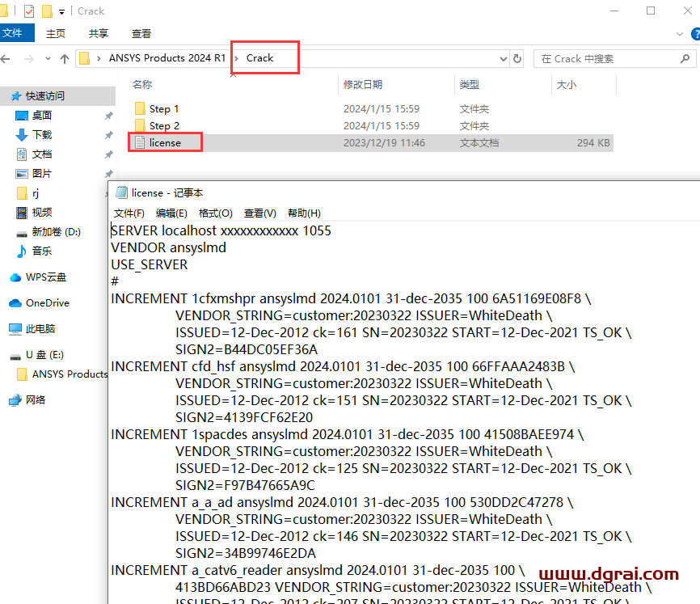Open the rj folder in navigation pane
The height and width of the screenshot is (604, 700).
[x=27, y=193]
